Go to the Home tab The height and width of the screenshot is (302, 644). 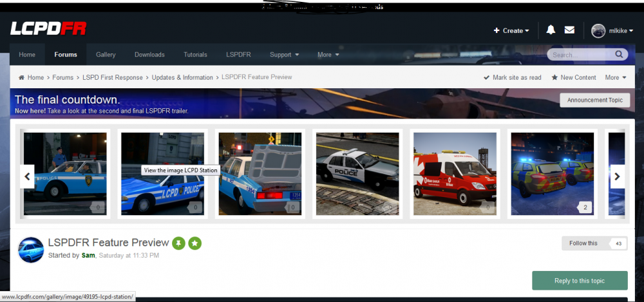click(x=27, y=55)
